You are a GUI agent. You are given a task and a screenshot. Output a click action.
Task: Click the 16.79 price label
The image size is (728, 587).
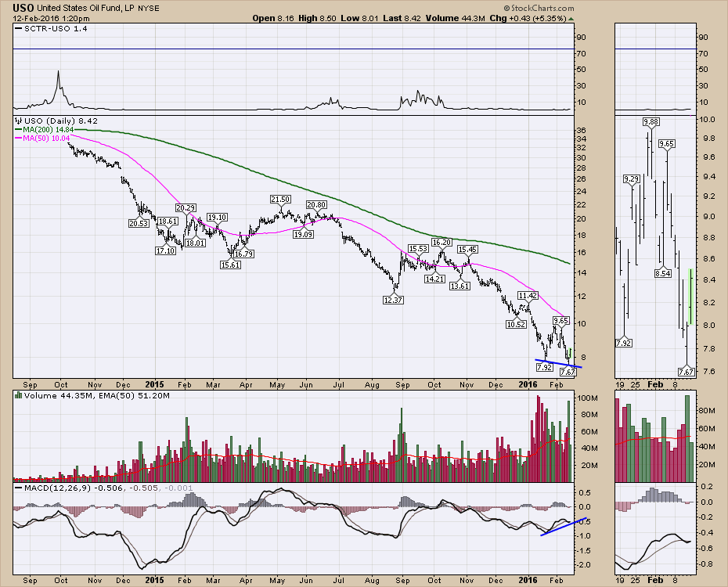[x=243, y=254]
